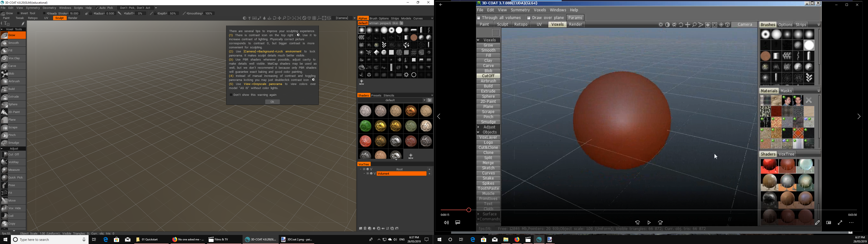868x244 pixels.
Task: Play the video in Films & TV
Action: (649, 223)
